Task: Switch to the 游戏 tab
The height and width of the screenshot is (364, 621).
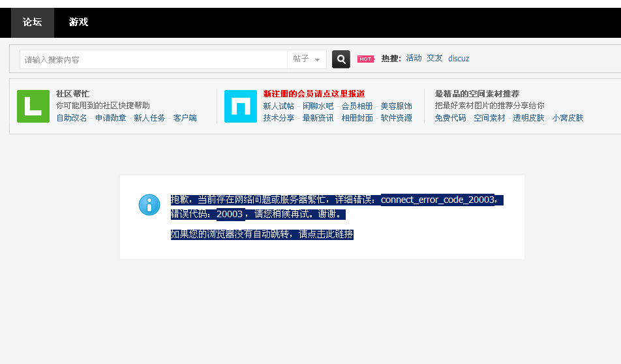Action: [78, 22]
